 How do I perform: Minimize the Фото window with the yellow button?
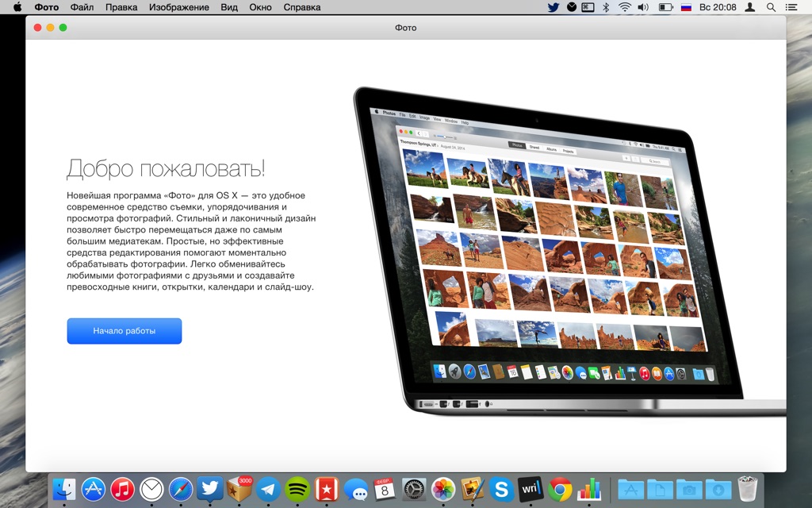click(x=50, y=28)
